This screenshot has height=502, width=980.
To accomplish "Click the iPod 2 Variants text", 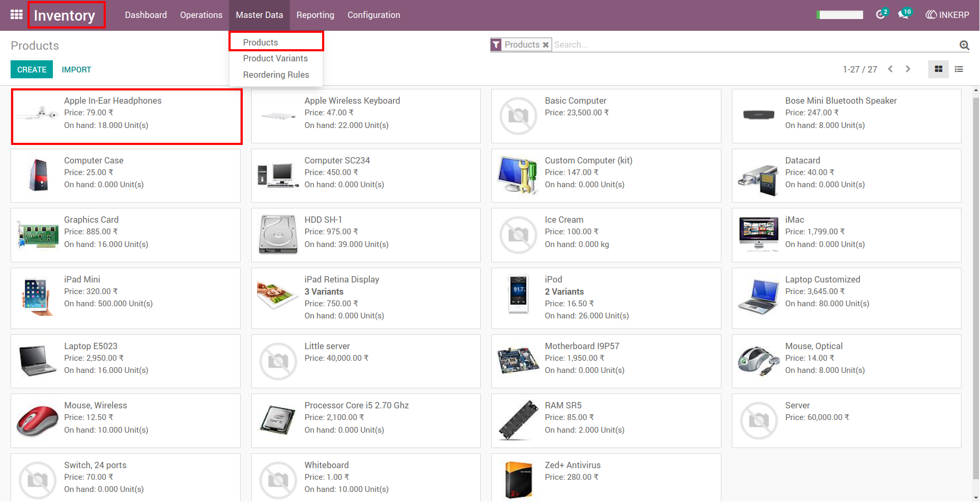I will pyautogui.click(x=564, y=291).
